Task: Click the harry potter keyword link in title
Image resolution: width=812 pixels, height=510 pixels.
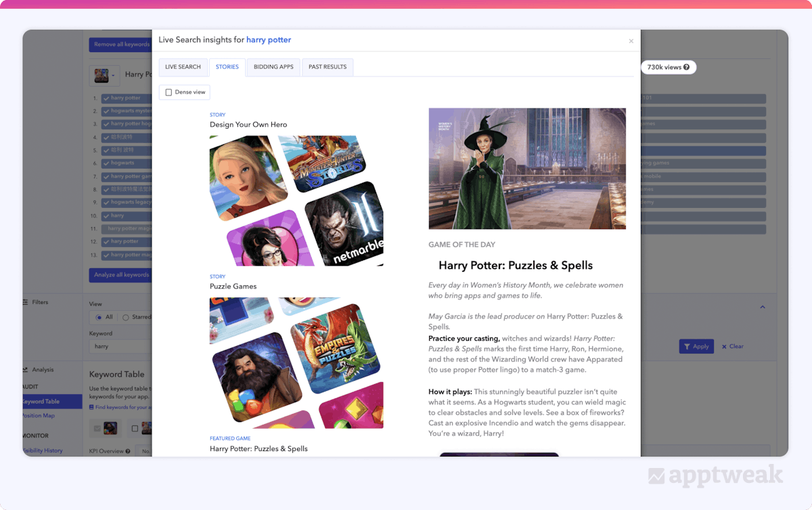Action: coord(269,40)
